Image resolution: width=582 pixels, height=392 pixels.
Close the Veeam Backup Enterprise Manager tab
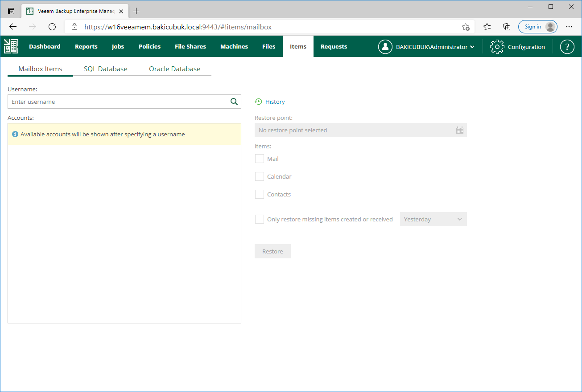[x=121, y=11]
